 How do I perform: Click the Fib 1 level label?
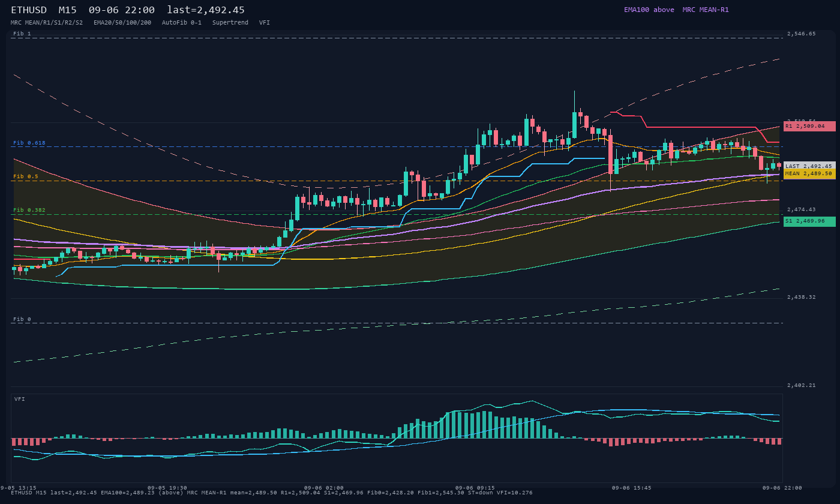22,34
